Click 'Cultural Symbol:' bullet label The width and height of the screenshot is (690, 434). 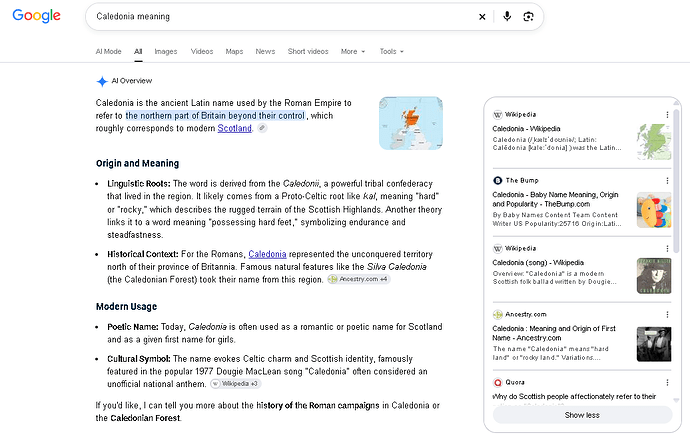[x=139, y=359]
